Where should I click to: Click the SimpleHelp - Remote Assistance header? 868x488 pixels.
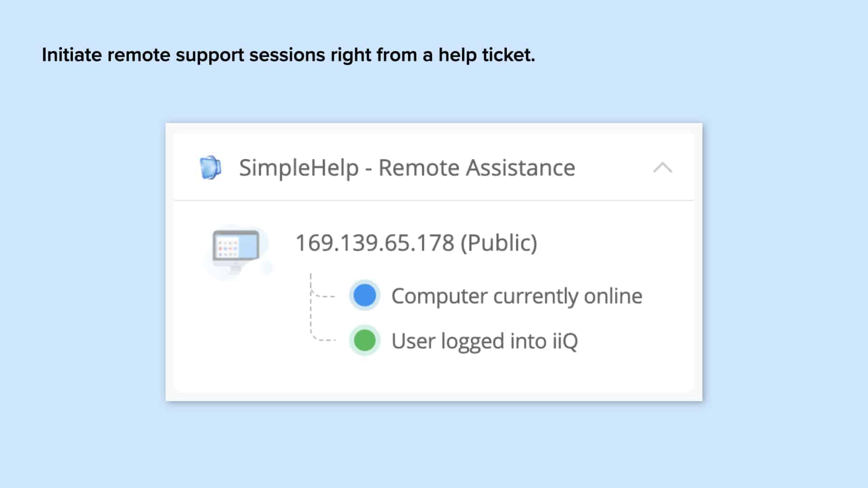point(407,167)
